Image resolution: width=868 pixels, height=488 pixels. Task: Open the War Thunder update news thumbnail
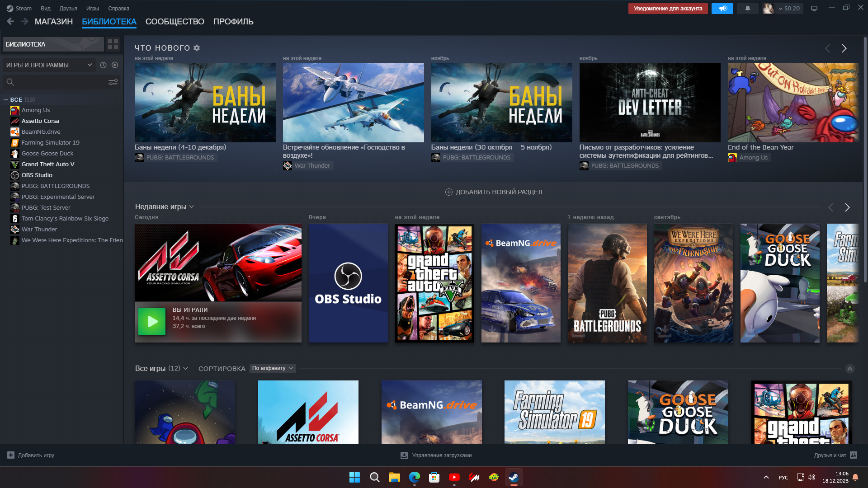click(353, 103)
